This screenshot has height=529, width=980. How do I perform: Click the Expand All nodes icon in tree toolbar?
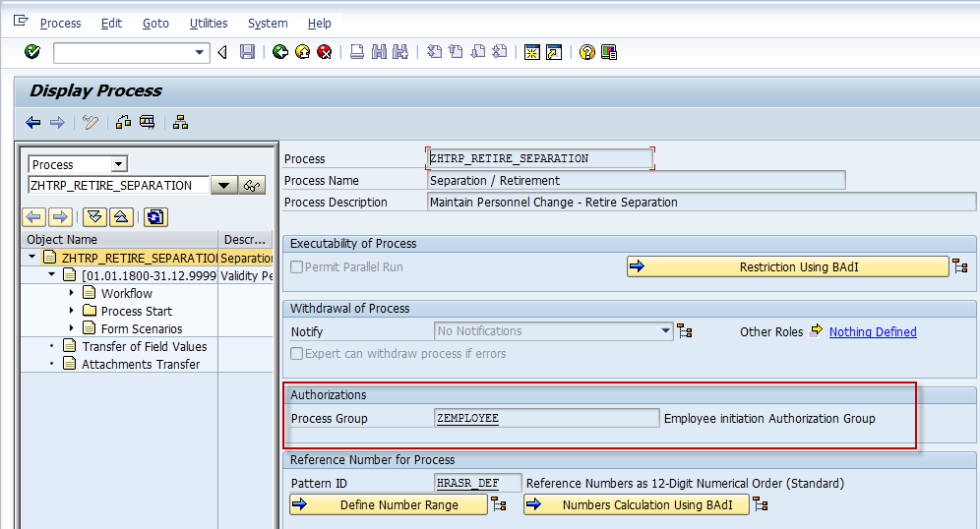pos(95,217)
